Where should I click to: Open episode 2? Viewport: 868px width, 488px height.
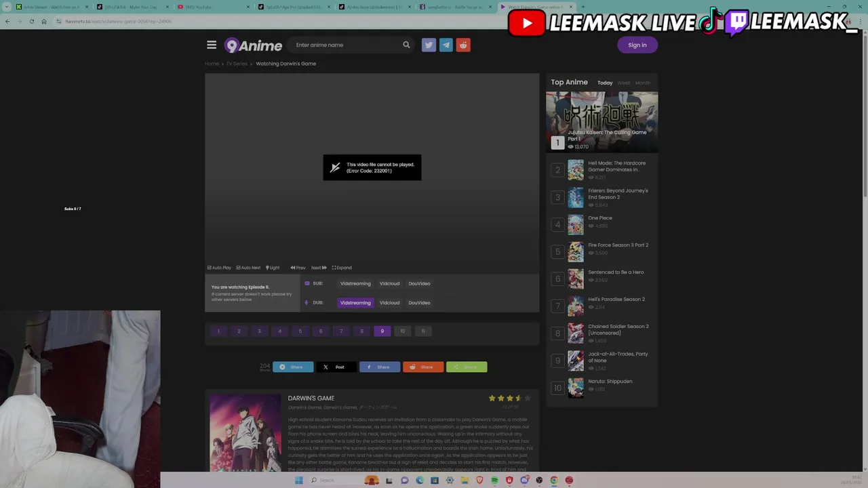pyautogui.click(x=239, y=331)
